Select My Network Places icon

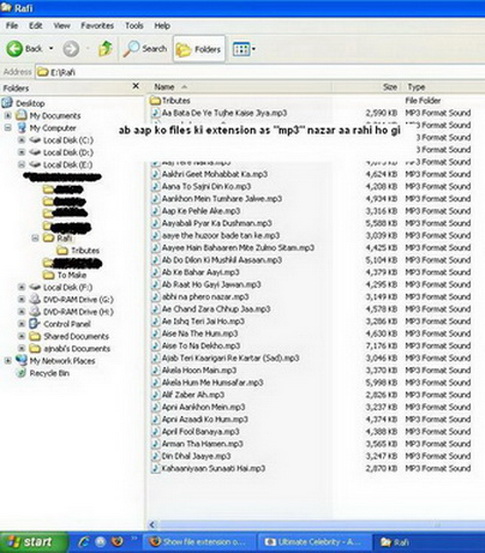point(21,360)
